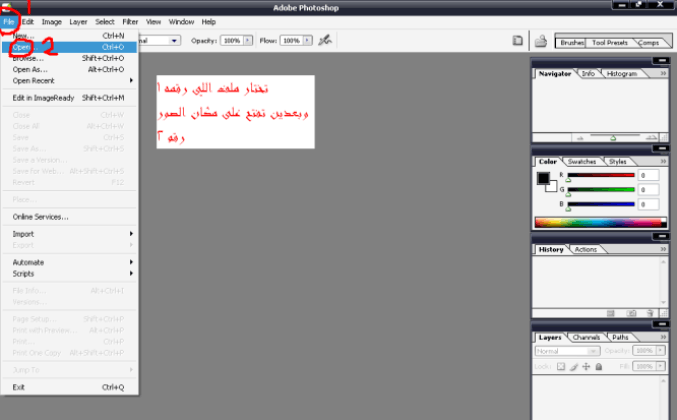The image size is (677, 420).
Task: Switch to the Actions tab
Action: (x=585, y=249)
